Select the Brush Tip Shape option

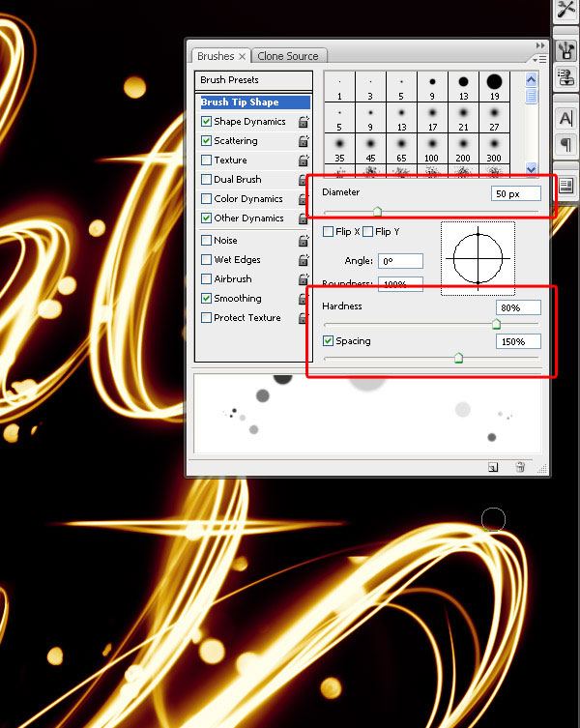pyautogui.click(x=240, y=102)
